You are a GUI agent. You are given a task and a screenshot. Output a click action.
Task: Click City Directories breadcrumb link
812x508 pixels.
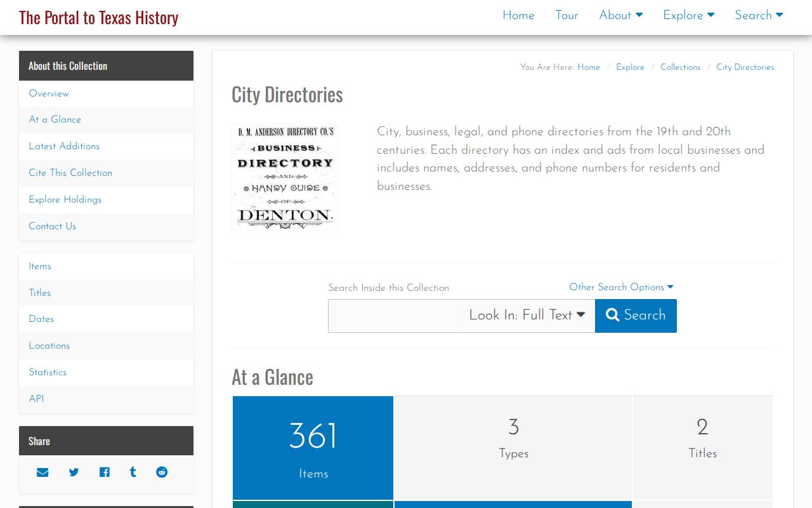pyautogui.click(x=745, y=67)
